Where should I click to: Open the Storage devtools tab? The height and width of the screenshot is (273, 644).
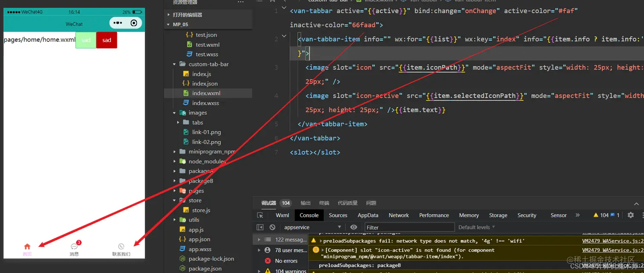point(498,215)
